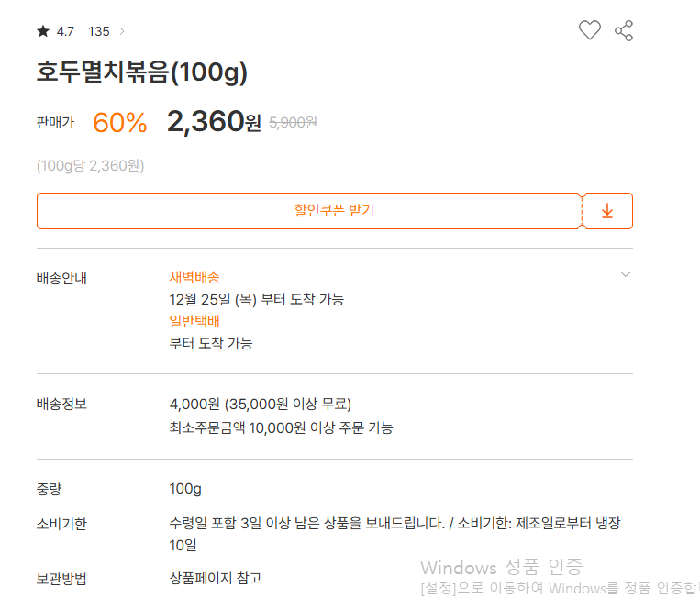Click the heart wishlist icon
The width and height of the screenshot is (700, 610).
coord(589,30)
